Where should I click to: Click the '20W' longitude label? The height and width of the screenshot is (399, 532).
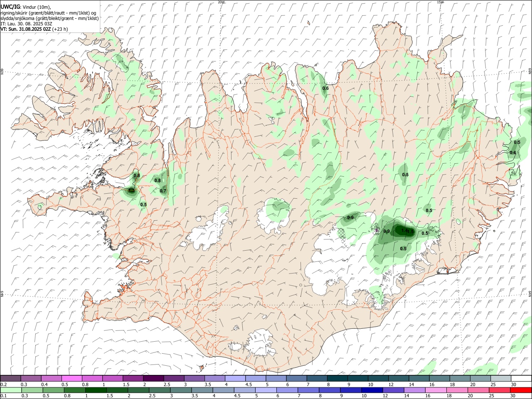click(x=222, y=2)
